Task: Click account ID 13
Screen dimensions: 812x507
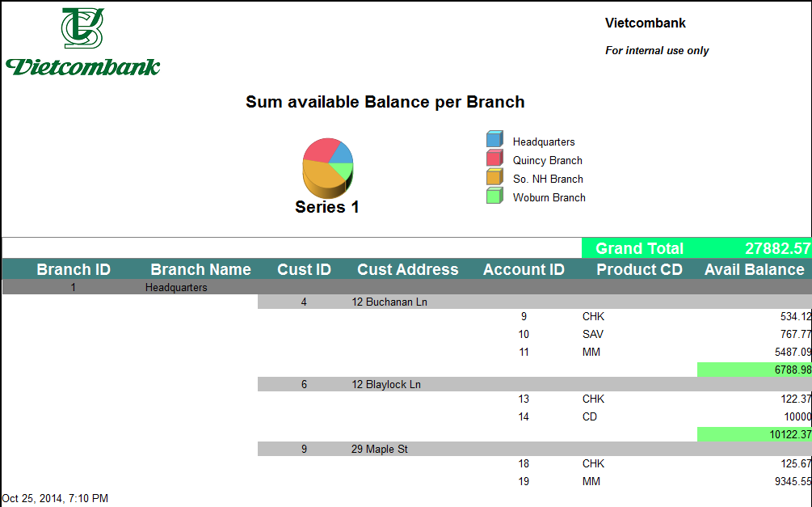Action: point(524,399)
